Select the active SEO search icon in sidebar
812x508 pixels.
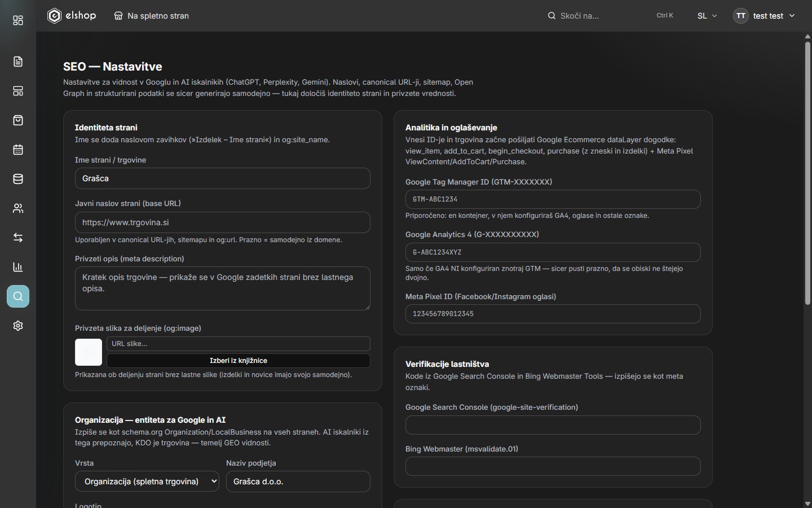coord(18,296)
